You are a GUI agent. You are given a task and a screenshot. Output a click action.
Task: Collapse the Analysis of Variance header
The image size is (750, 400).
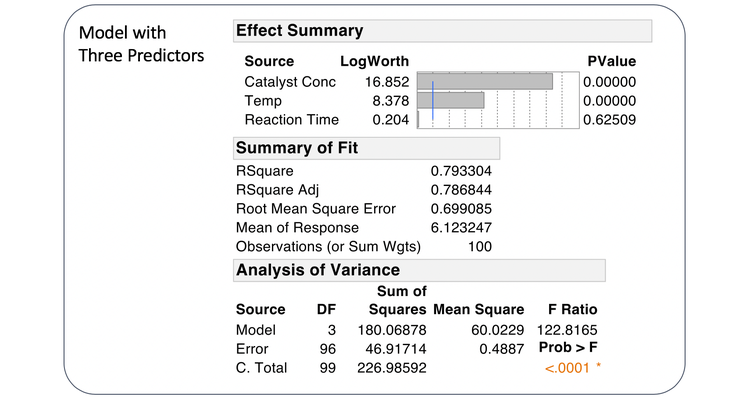316,270
